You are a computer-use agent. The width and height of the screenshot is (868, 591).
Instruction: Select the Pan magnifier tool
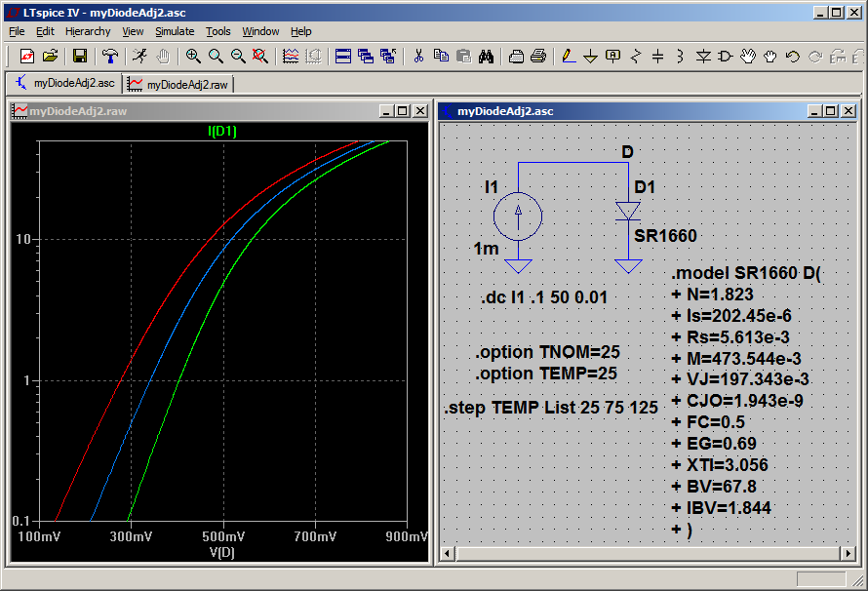click(216, 56)
